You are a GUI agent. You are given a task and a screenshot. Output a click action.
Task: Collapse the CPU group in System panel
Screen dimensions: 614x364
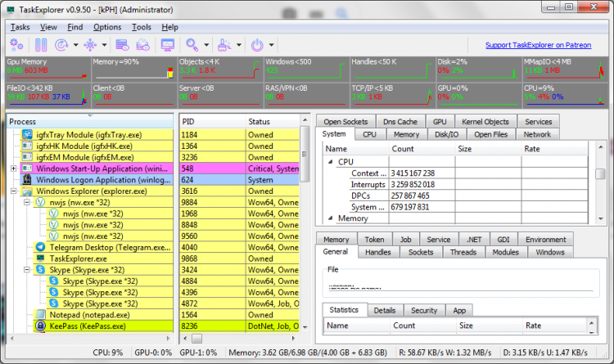coord(331,162)
